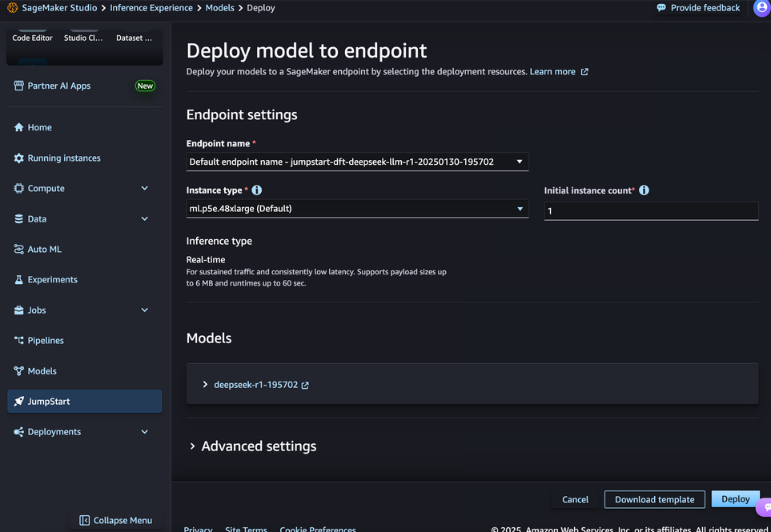Click the Data database icon
771x532 pixels.
[x=18, y=219]
